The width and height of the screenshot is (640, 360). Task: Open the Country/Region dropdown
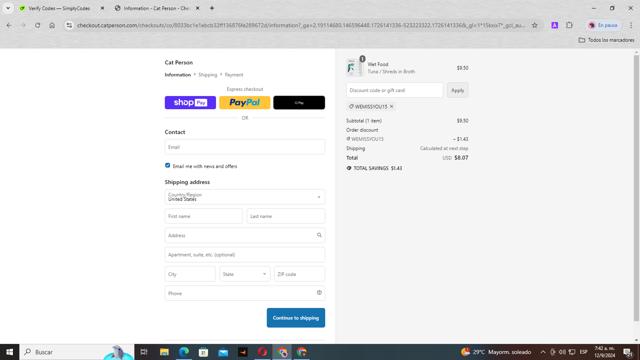coord(245,197)
